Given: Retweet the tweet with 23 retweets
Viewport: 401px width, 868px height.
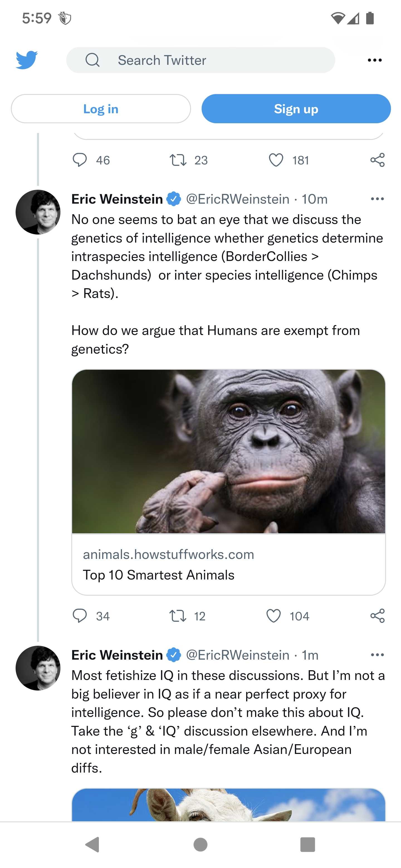Looking at the screenshot, I should (x=178, y=160).
